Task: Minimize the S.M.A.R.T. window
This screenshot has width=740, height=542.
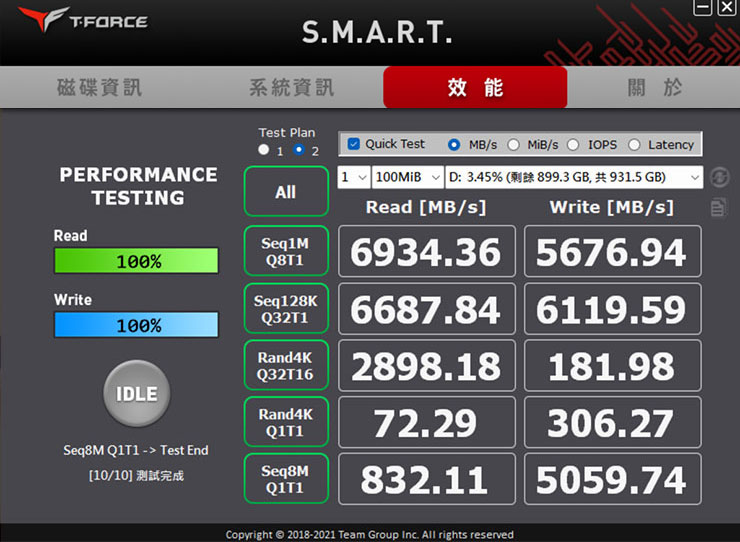Action: click(x=702, y=8)
